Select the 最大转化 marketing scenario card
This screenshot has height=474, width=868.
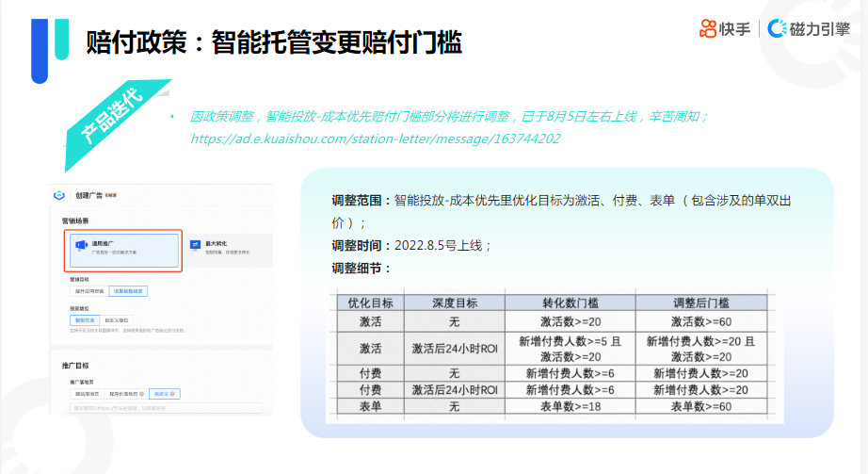(228, 251)
